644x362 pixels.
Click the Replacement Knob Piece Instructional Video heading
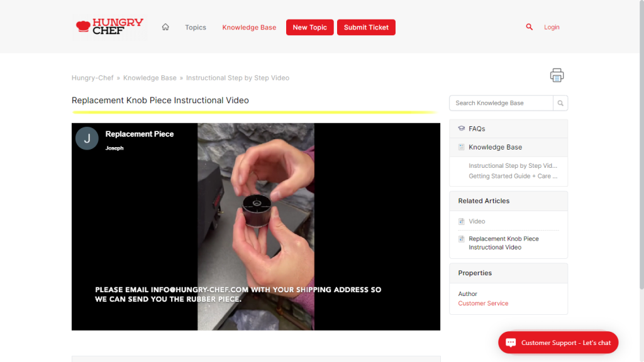point(160,101)
